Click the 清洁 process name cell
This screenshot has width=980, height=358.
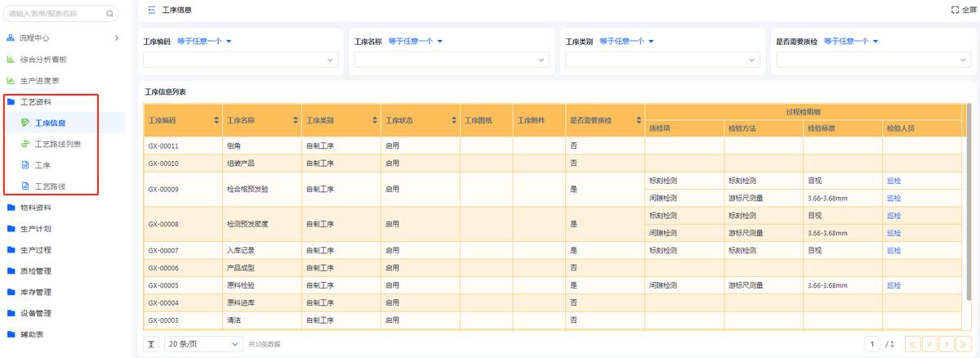tap(261, 320)
